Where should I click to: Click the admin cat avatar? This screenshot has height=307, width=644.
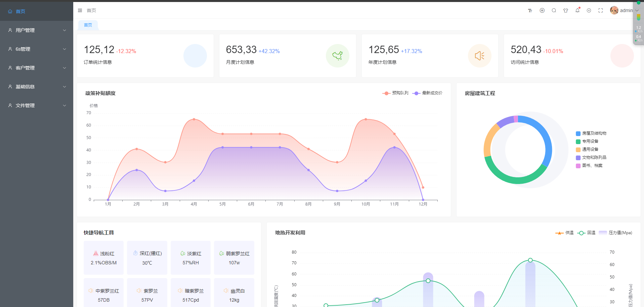614,10
